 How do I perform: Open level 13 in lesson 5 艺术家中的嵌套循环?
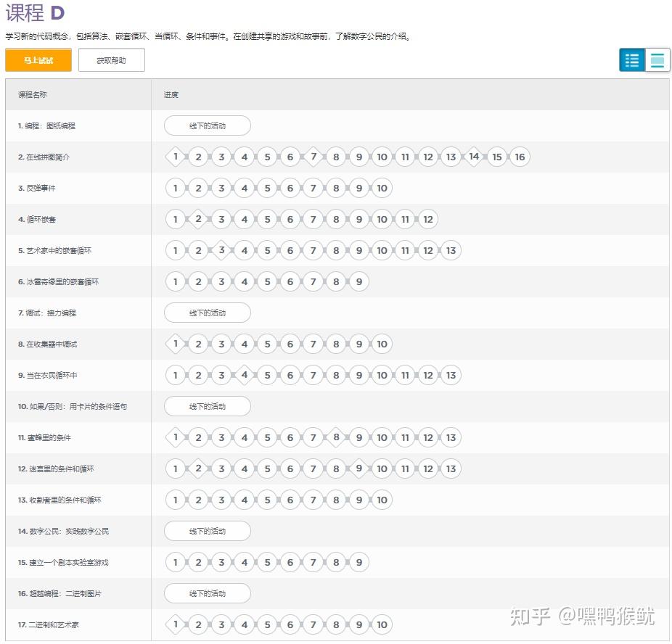point(451,250)
